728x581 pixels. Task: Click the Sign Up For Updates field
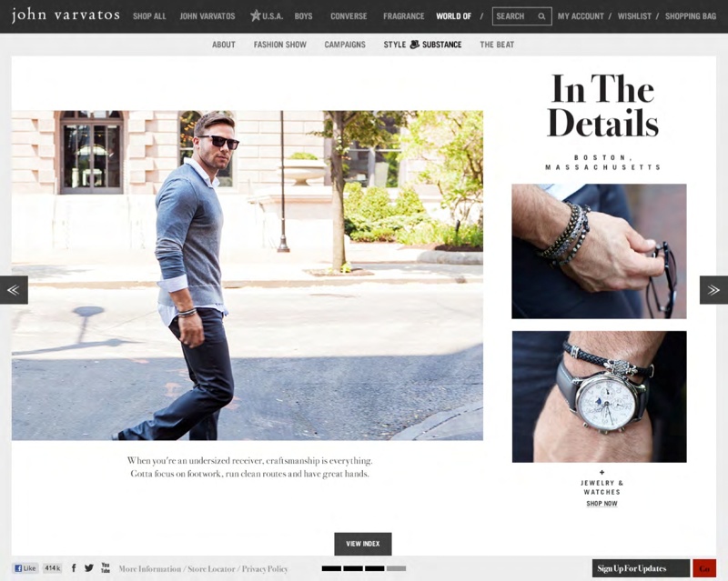[642, 568]
